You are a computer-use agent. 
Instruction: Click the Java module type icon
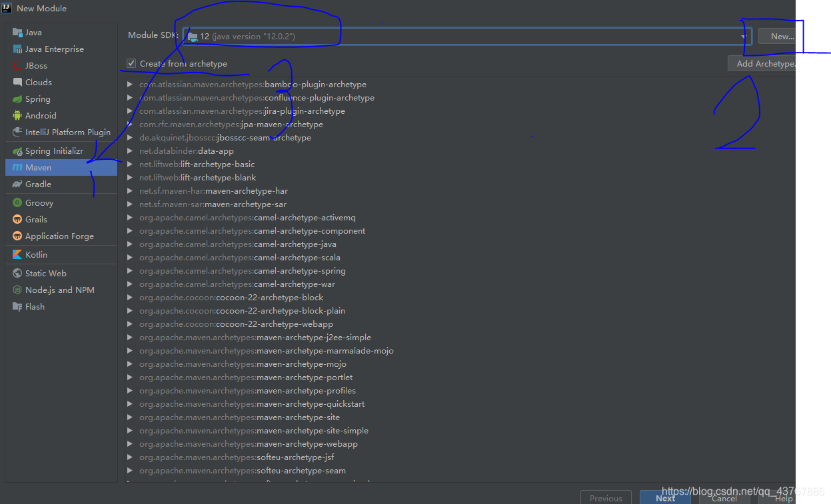[17, 32]
